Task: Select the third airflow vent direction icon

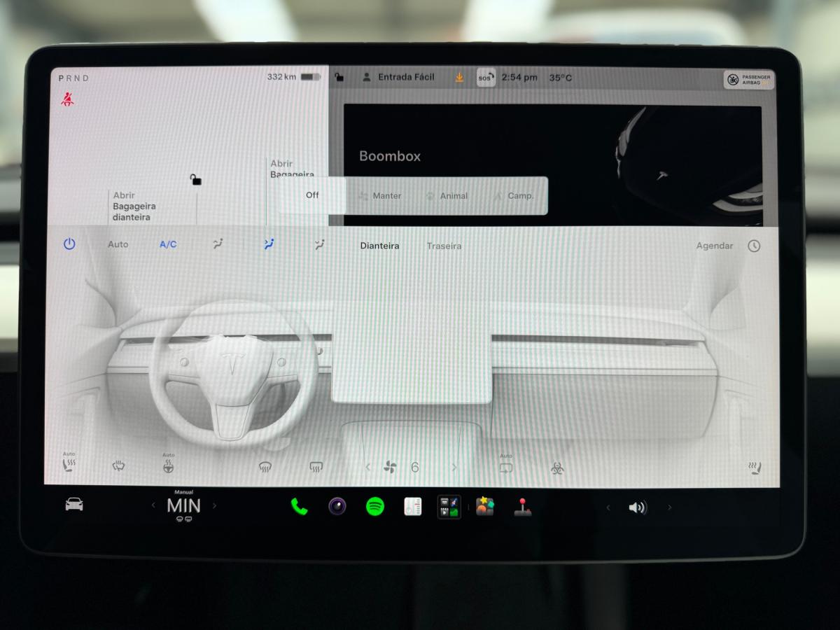Action: [319, 244]
